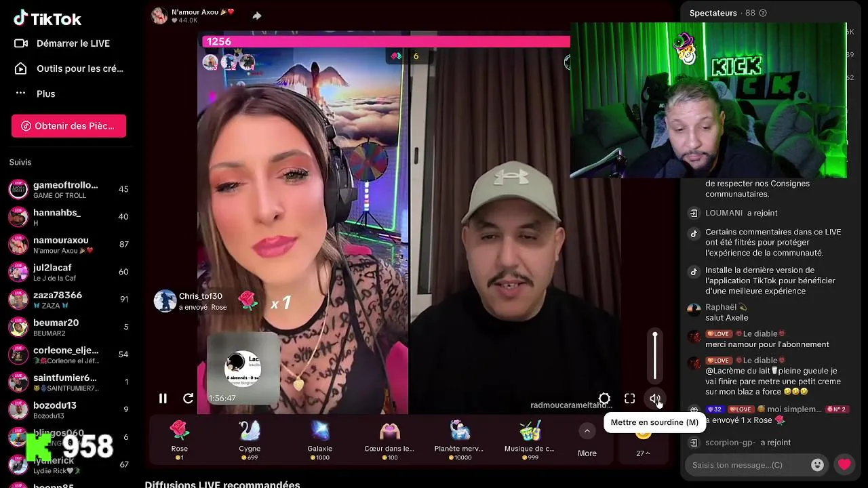Viewport: 868px width, 488px height.
Task: Open corleone_elje live channel
Action: (68, 355)
